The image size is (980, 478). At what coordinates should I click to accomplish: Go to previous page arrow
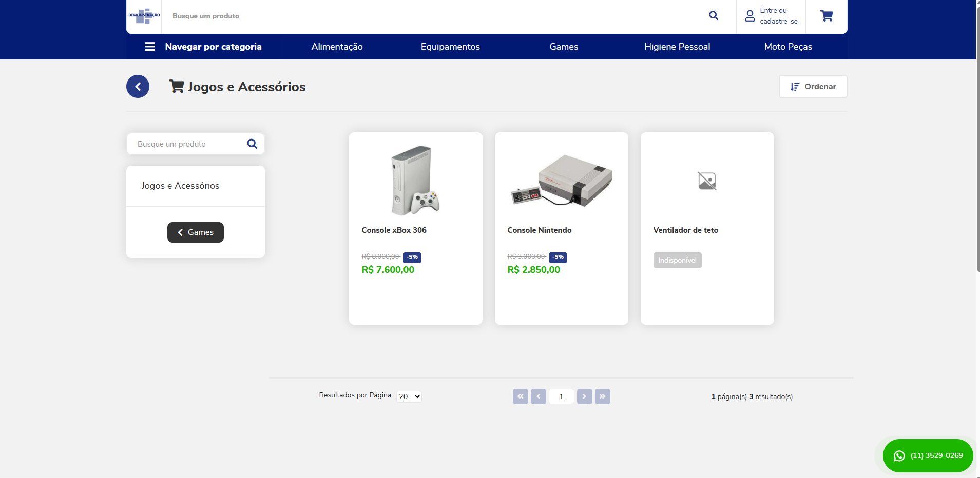(x=538, y=396)
